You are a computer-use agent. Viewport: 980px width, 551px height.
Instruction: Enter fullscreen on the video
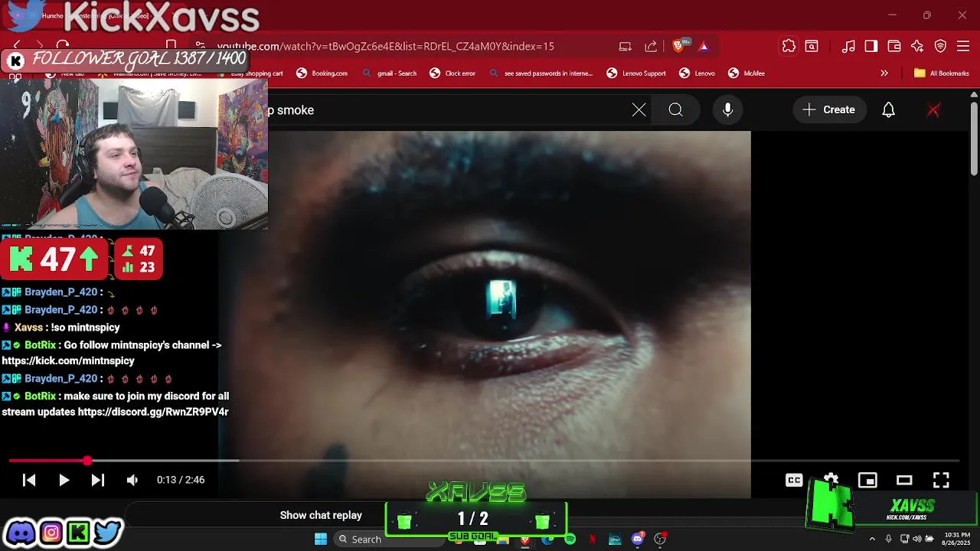click(x=941, y=480)
